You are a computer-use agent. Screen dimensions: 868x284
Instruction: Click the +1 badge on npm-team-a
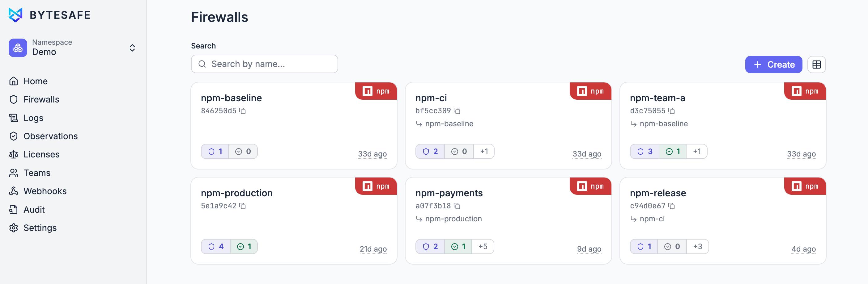(697, 152)
